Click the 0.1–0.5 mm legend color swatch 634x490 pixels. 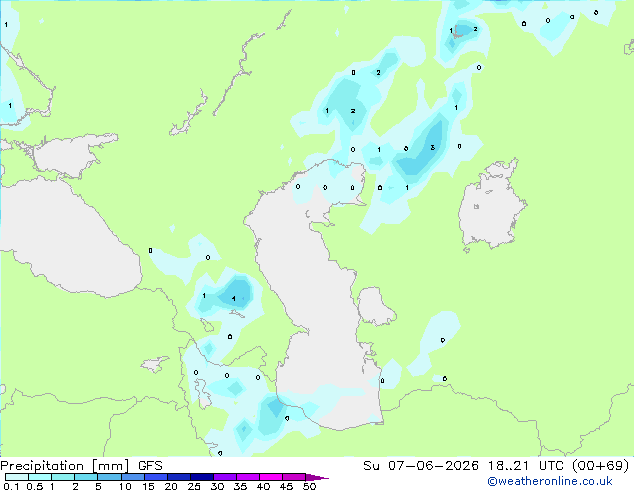coord(17,477)
